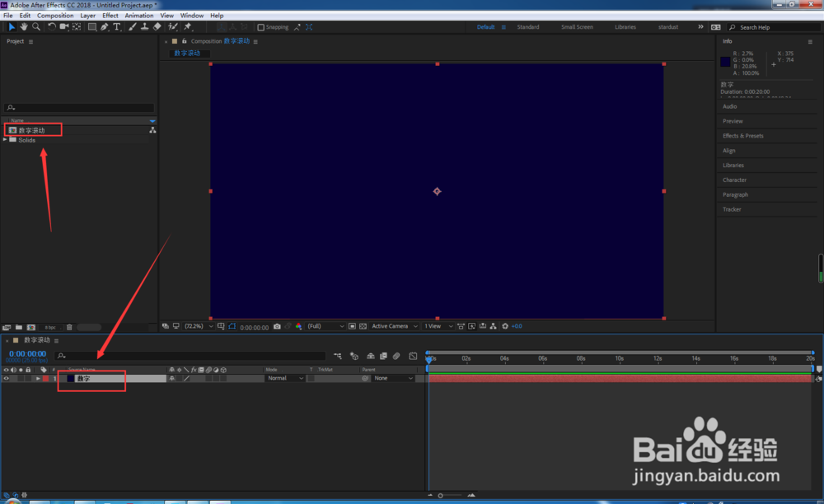This screenshot has height=504, width=824.
Task: Open the Active Camera dropdown
Action: (x=394, y=327)
